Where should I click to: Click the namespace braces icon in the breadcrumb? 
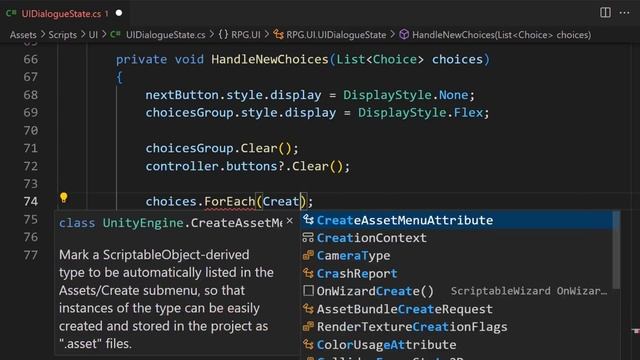pos(223,35)
